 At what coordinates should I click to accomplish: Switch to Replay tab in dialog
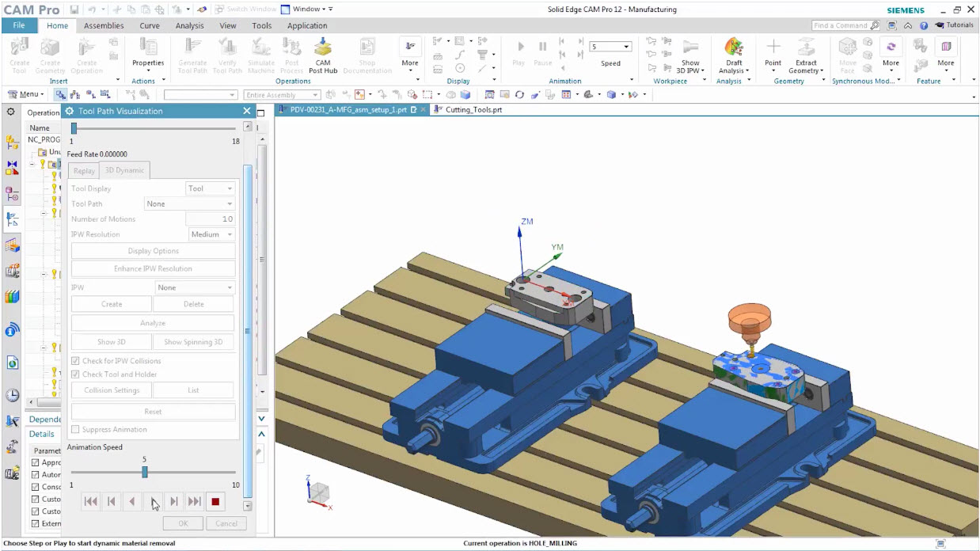84,170
